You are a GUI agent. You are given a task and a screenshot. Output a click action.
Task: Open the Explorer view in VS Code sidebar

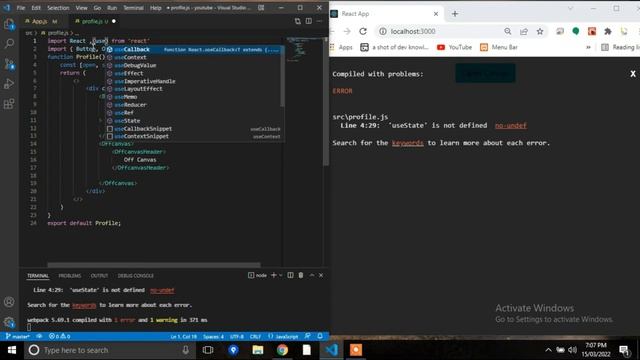pos(9,24)
